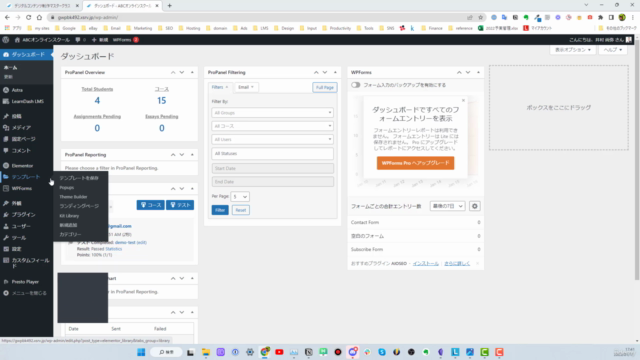This screenshot has height=360, width=640.
Task: Click the blue Filter button
Action: tap(220, 210)
